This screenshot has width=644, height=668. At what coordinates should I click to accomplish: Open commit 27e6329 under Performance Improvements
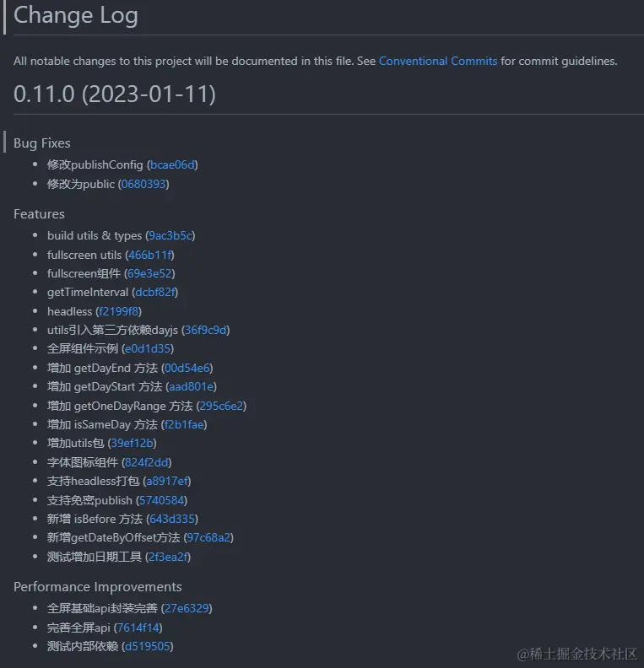[x=187, y=608]
